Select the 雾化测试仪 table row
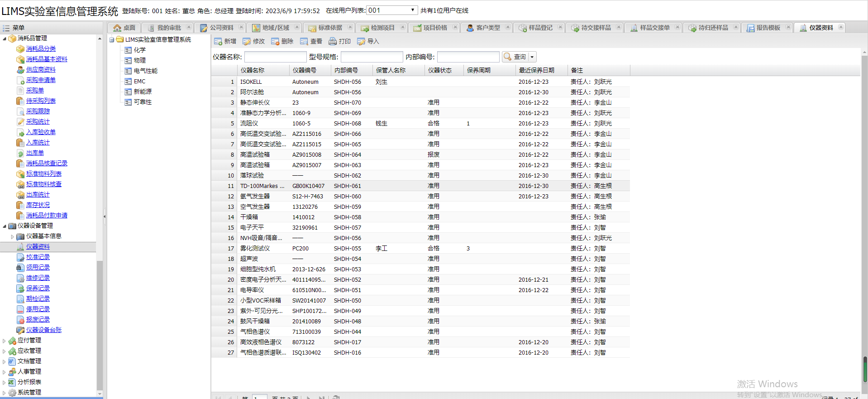Viewport: 868px width, 399px height. pos(420,249)
